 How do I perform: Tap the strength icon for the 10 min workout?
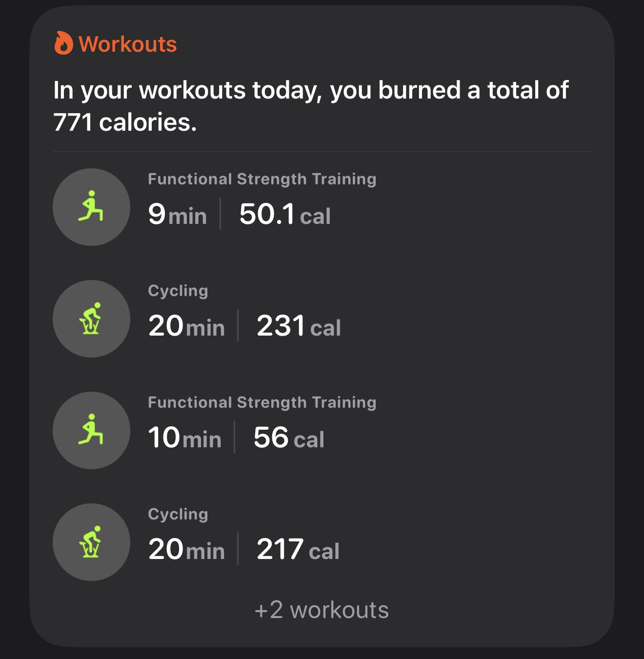[91, 430]
